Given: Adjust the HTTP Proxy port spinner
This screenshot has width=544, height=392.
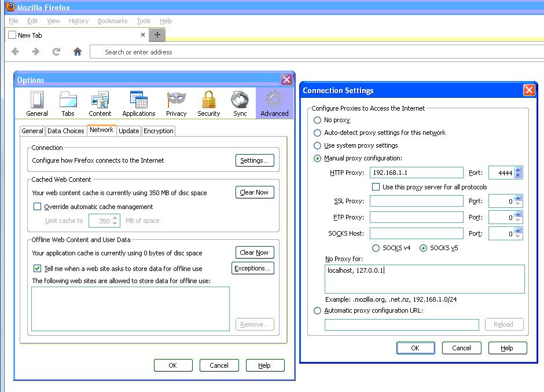Looking at the screenshot, I should (518, 173).
